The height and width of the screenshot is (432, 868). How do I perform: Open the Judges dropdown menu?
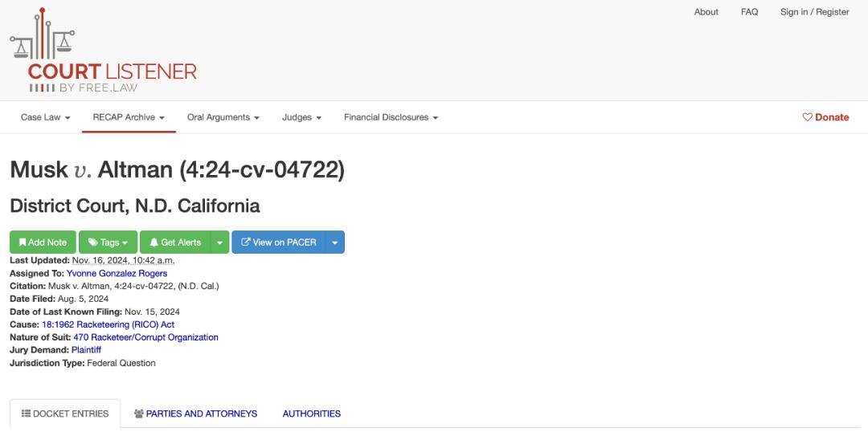[x=301, y=117]
